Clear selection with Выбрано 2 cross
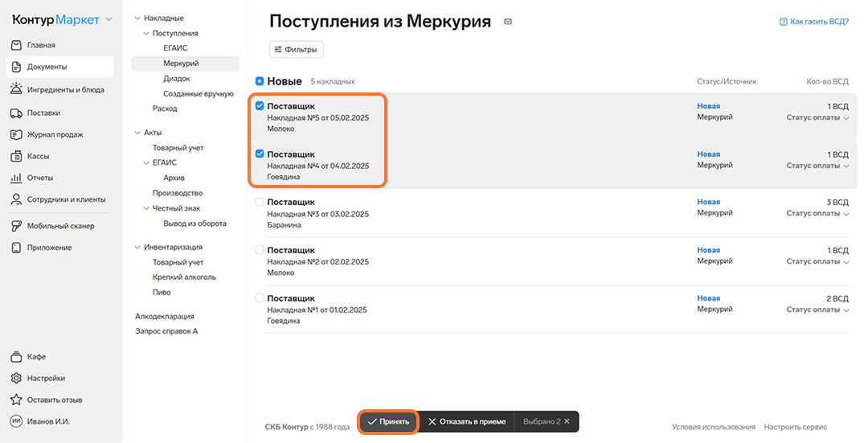This screenshot has height=443, width=868. 567,421
